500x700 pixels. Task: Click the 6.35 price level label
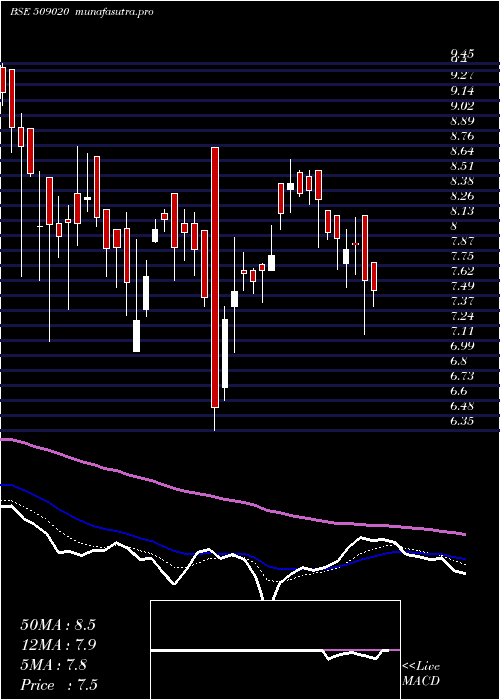coord(462,421)
